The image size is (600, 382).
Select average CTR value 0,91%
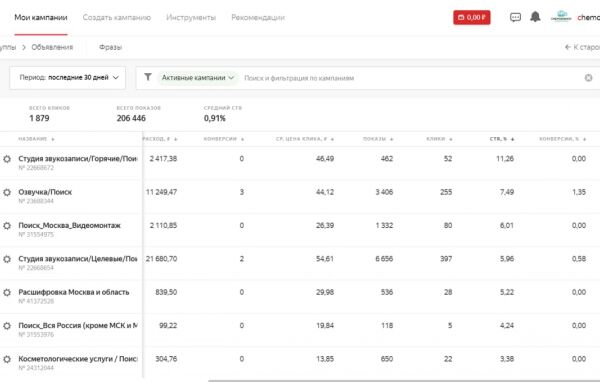215,118
